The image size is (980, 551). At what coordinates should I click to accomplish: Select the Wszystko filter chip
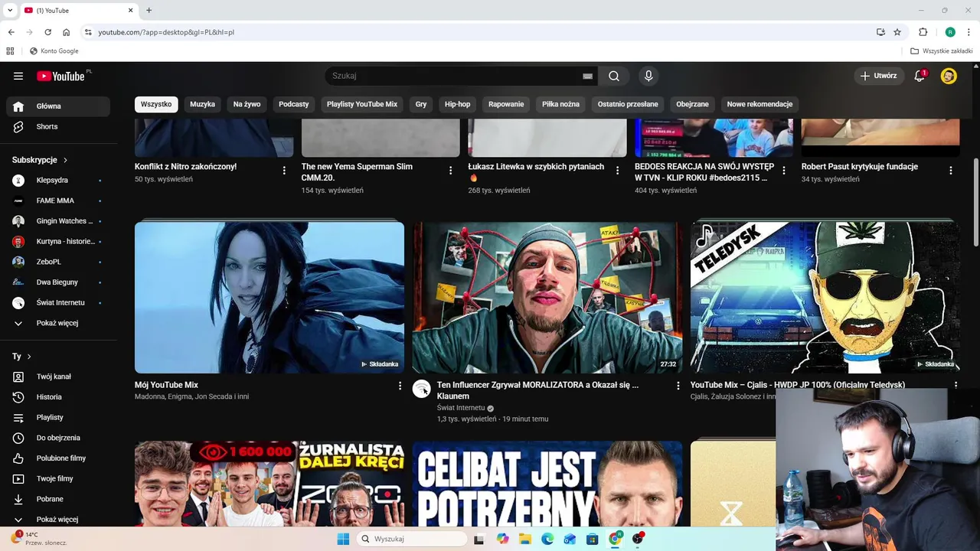click(156, 104)
